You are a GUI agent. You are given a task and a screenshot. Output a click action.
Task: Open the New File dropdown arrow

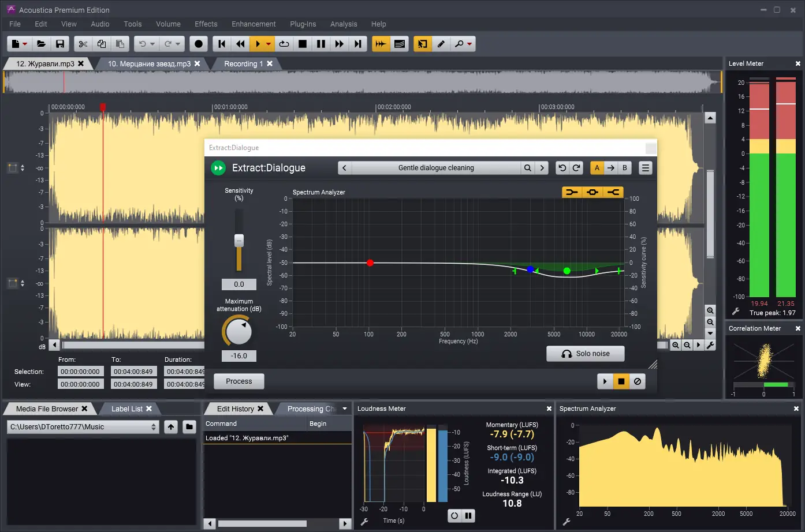coord(24,43)
